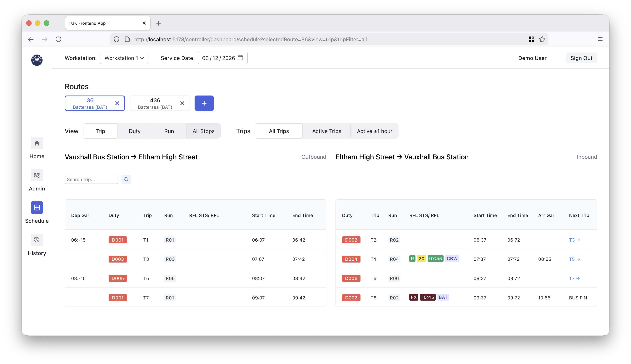The width and height of the screenshot is (631, 364).
Task: Open the browser hamburger menu
Action: click(600, 39)
